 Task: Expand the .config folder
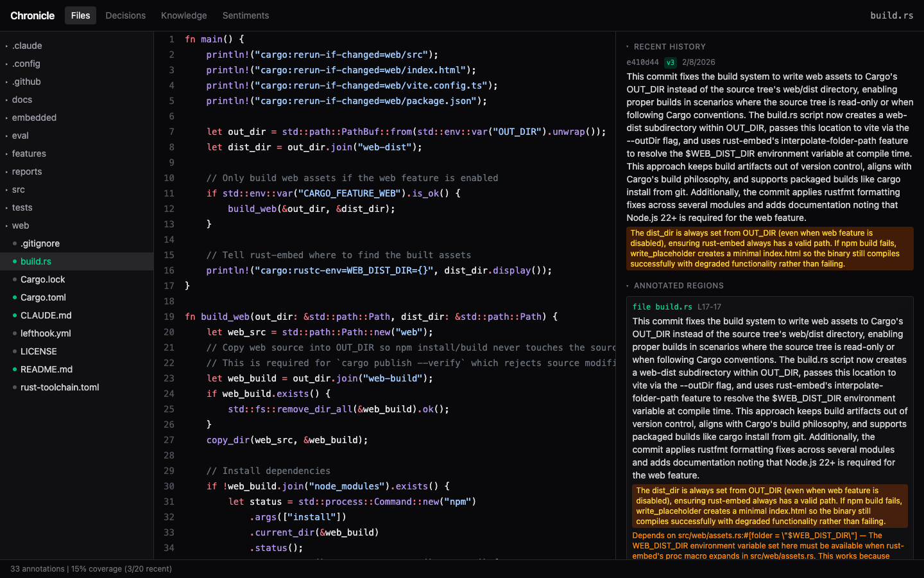click(76, 64)
